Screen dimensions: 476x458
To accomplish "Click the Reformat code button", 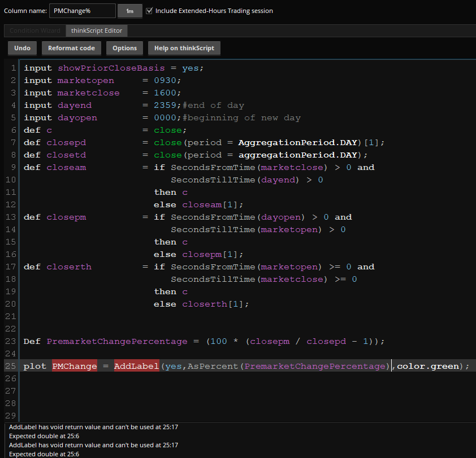I will [x=71, y=48].
